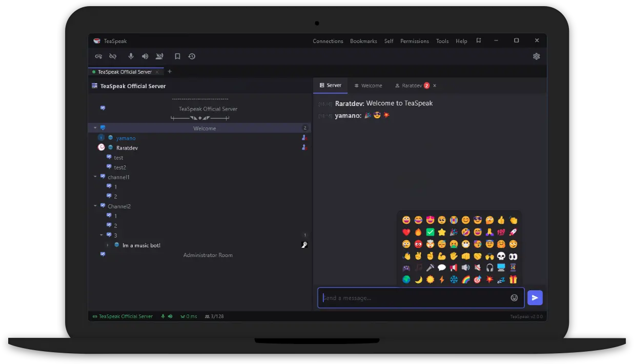Screen dimensions: 634x364
Task: Click the connect to server toolbar icon
Action: (x=98, y=56)
